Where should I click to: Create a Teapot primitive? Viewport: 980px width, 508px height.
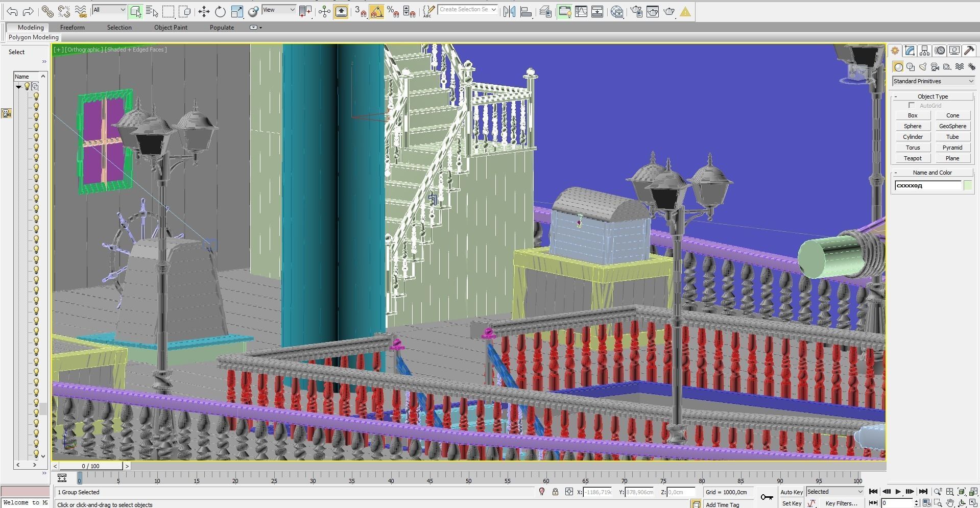tap(913, 158)
